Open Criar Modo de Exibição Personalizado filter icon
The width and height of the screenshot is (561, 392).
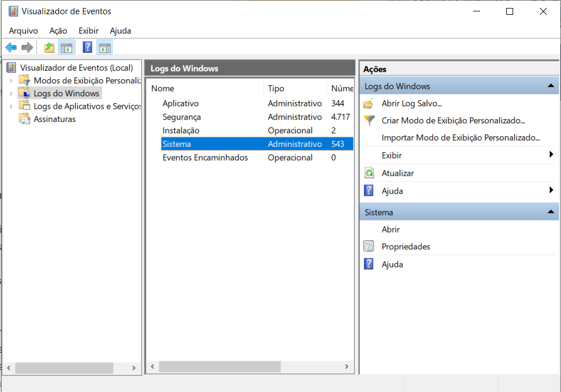pyautogui.click(x=369, y=121)
